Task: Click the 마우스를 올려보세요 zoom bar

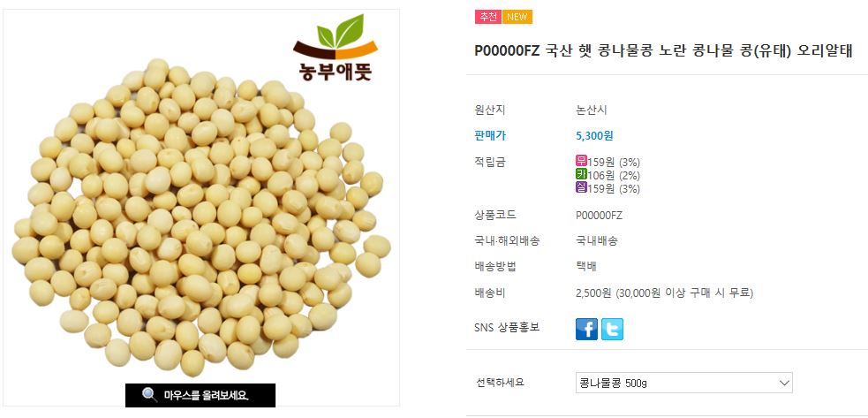Action: [x=200, y=395]
